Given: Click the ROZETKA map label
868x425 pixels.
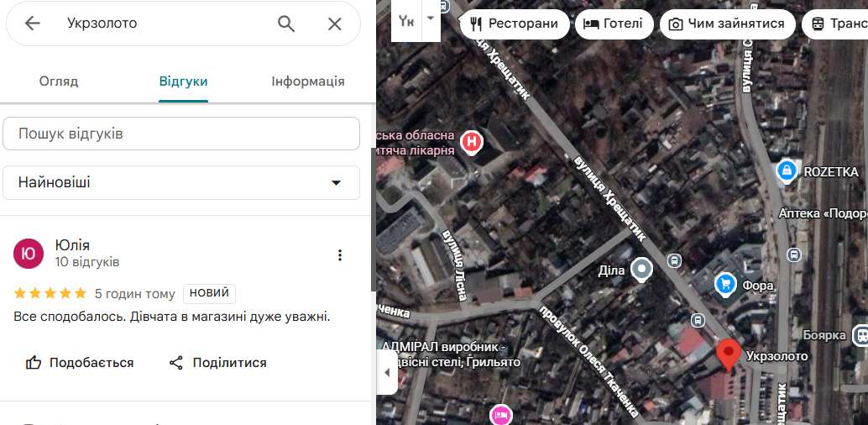Looking at the screenshot, I should [831, 172].
